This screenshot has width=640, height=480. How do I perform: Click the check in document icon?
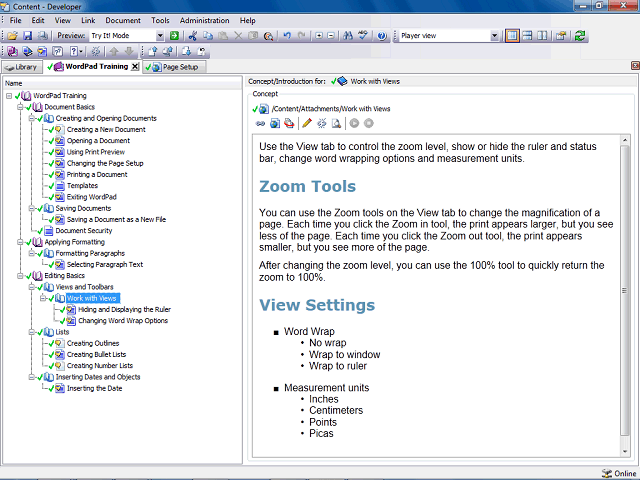[153, 51]
